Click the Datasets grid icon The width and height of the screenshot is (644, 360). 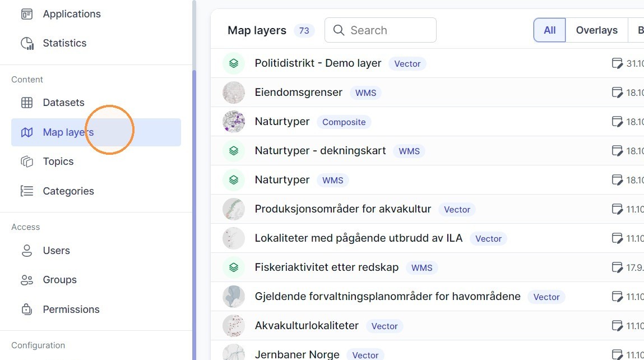(27, 103)
